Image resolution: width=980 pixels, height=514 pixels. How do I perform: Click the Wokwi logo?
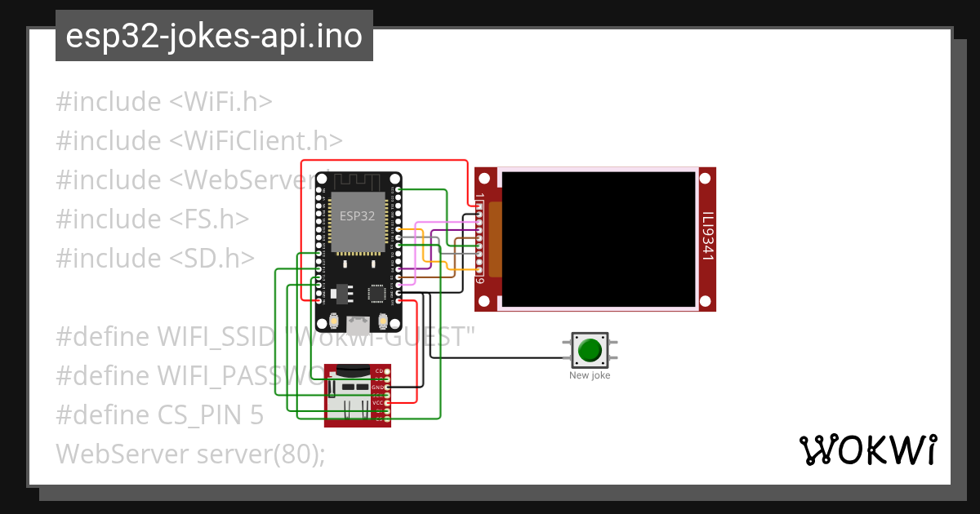(866, 450)
